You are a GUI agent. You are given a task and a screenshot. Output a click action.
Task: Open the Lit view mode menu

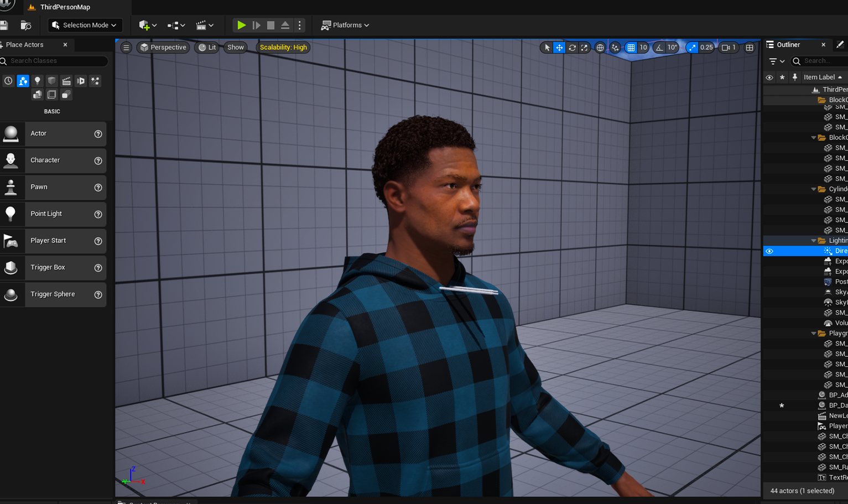coord(207,48)
